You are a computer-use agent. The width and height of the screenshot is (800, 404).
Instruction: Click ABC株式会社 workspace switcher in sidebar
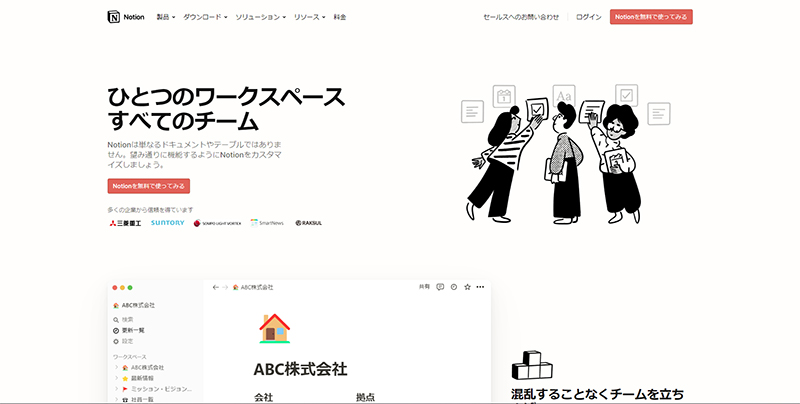click(x=134, y=305)
